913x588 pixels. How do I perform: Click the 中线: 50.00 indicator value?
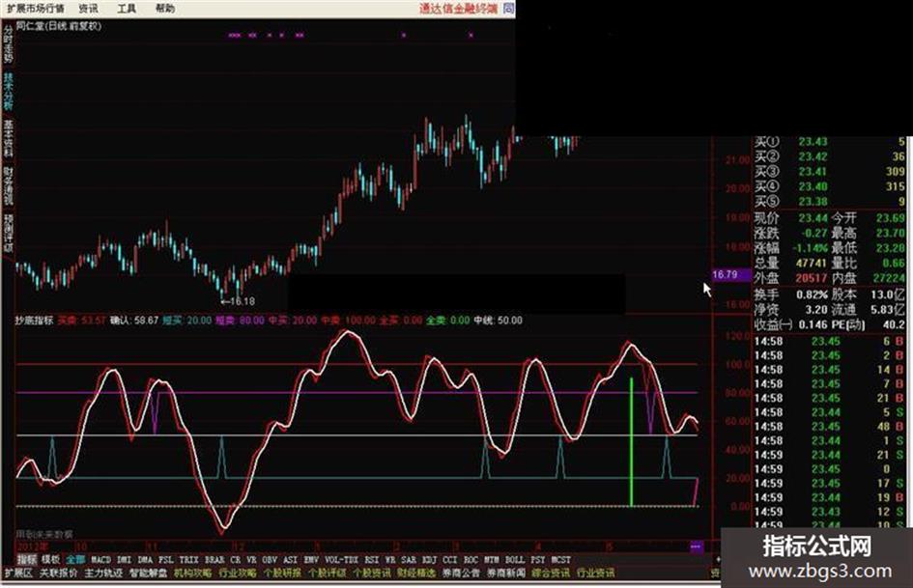(x=498, y=320)
